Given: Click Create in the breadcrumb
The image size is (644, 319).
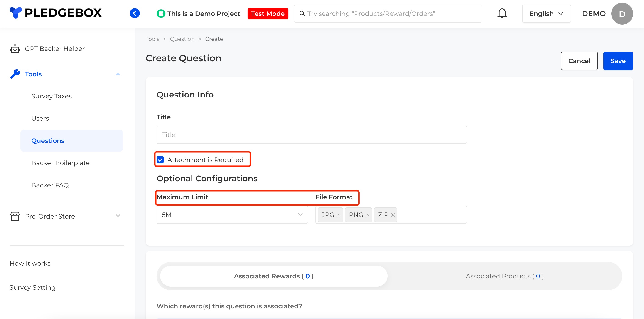Looking at the screenshot, I should coord(214,39).
